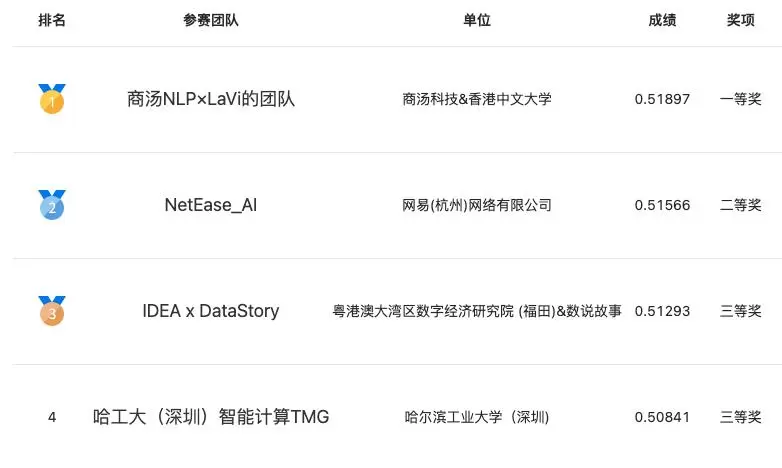Viewport: 782px width, 468px height.
Task: Click the 奖项 column header
Action: (x=741, y=21)
